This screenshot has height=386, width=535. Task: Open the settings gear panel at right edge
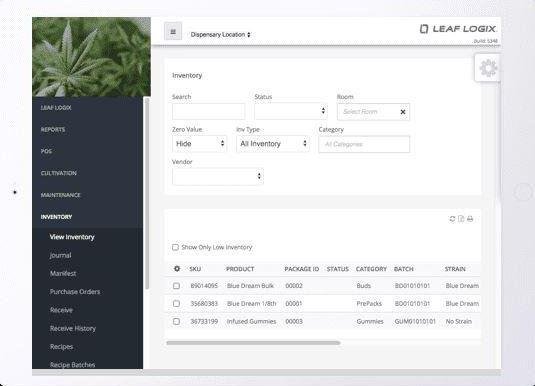click(488, 68)
